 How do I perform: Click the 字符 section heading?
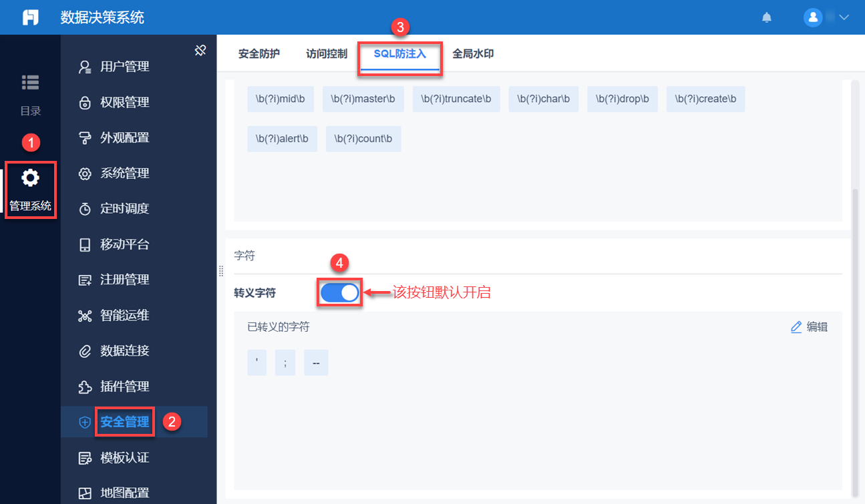(244, 256)
